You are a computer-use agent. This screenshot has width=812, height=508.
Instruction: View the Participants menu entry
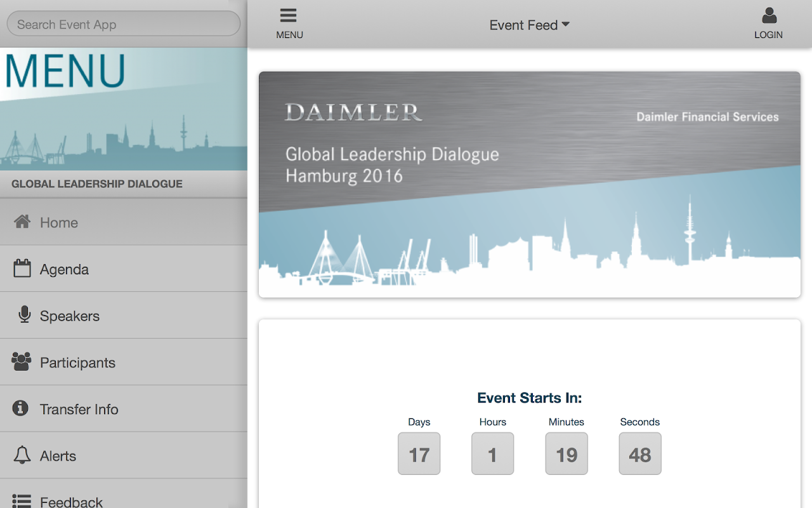tap(124, 363)
